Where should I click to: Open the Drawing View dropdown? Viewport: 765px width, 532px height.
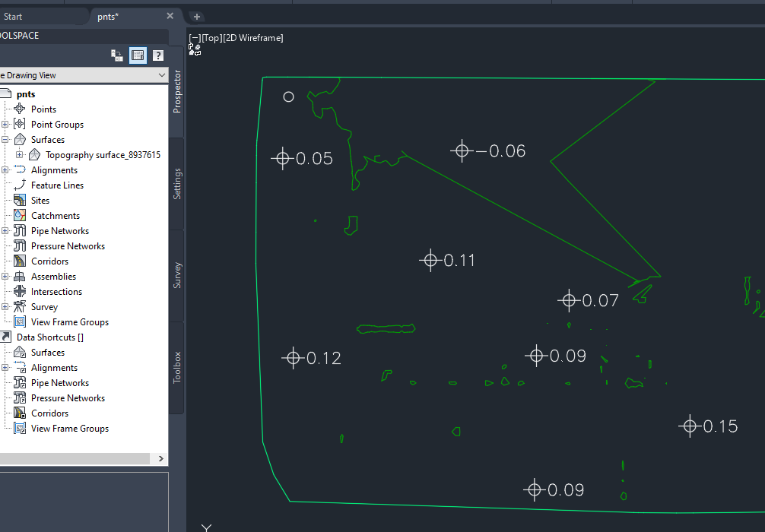coord(161,75)
